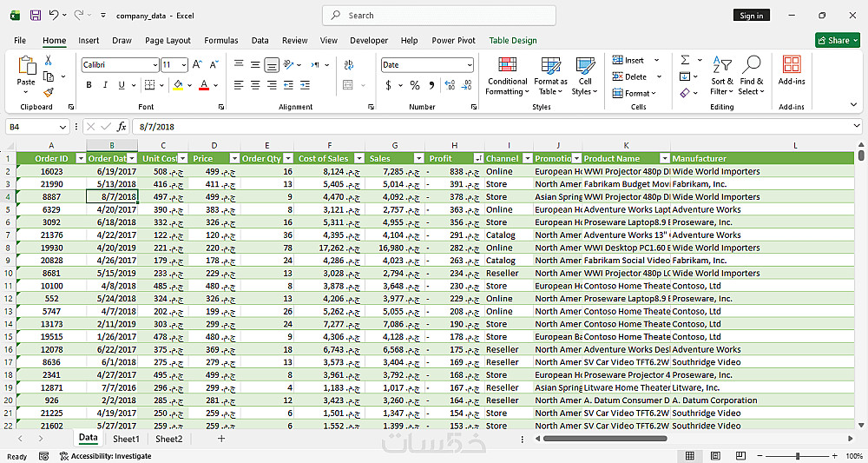The image size is (868, 463).
Task: Open the File menu
Action: point(20,41)
